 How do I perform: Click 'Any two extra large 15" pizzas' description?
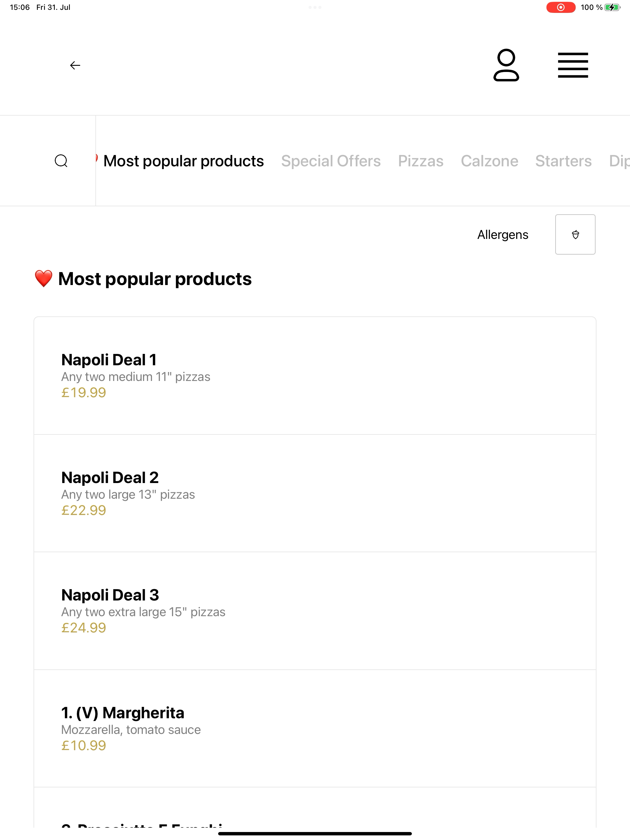143,612
